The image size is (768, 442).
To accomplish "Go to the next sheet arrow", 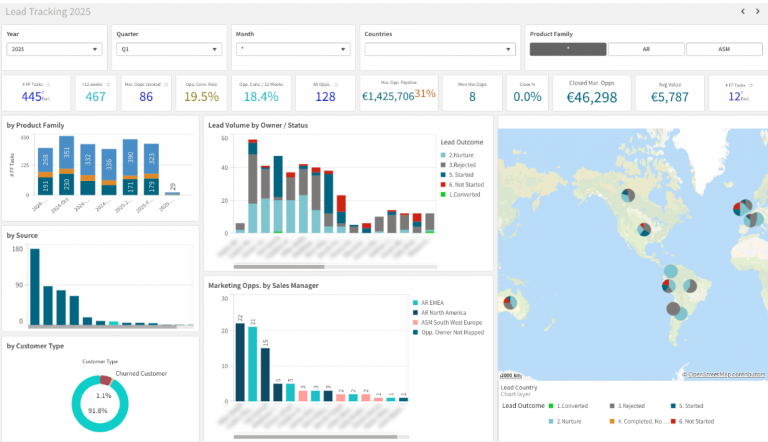I will [757, 11].
